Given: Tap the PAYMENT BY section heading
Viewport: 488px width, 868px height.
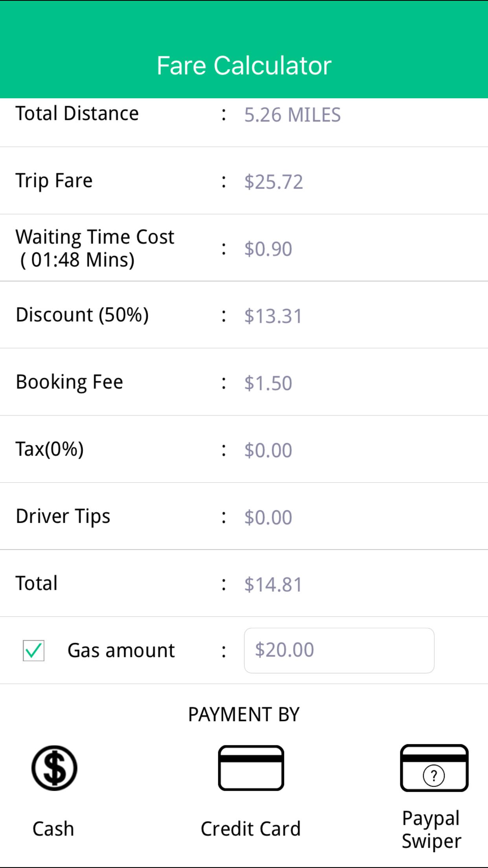Looking at the screenshot, I should tap(244, 714).
